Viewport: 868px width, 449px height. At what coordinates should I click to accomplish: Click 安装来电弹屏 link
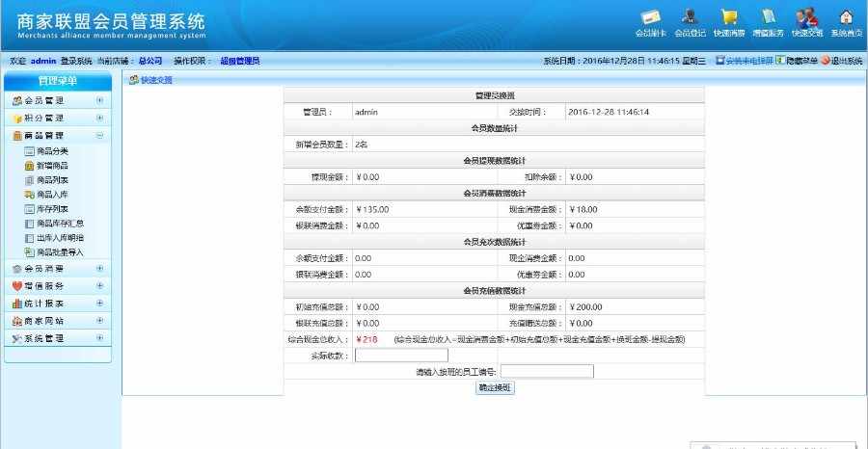(x=749, y=61)
